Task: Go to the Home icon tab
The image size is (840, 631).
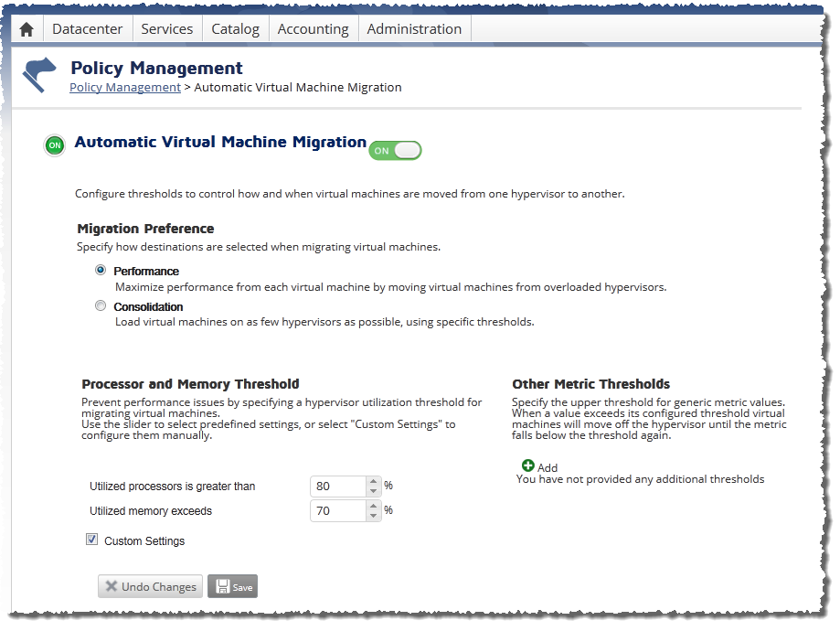Action: click(x=27, y=29)
